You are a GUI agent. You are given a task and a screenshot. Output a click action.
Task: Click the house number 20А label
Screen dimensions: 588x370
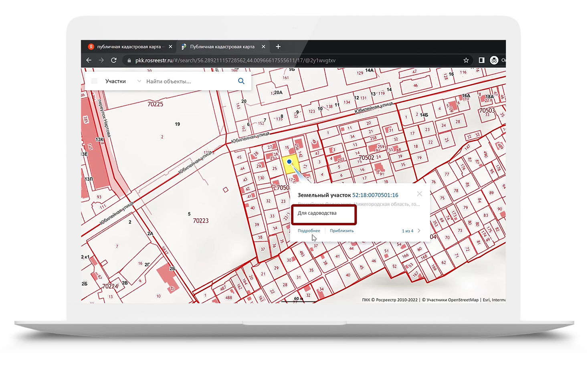point(278,93)
